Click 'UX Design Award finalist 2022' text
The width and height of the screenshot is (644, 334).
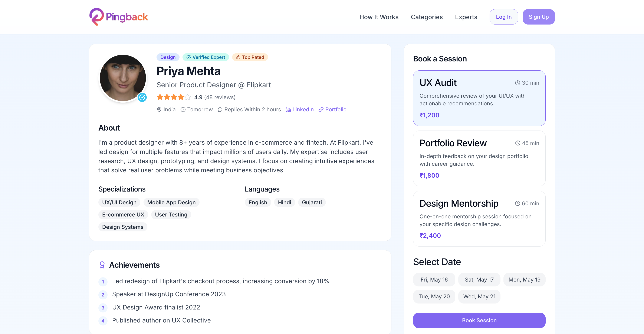[x=156, y=307]
